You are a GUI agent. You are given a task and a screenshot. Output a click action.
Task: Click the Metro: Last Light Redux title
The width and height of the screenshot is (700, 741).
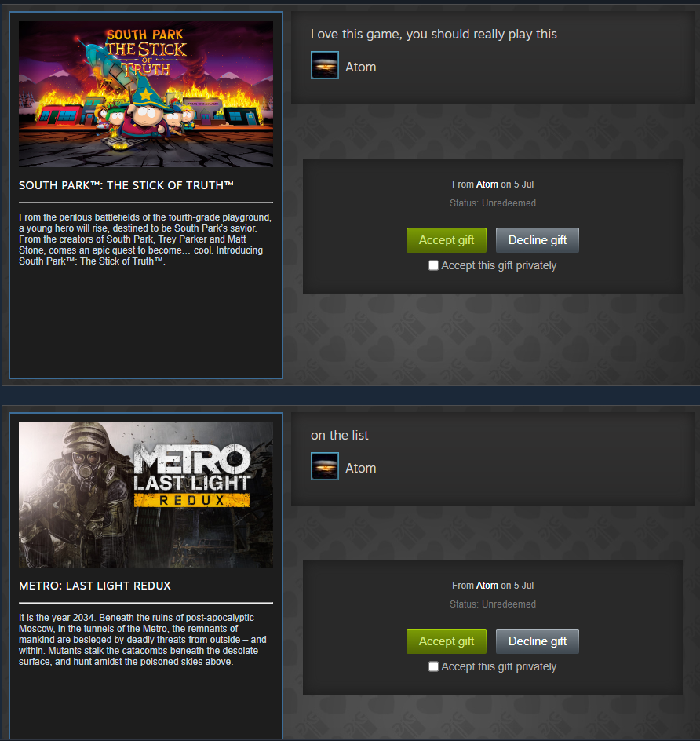pyautogui.click(x=95, y=586)
